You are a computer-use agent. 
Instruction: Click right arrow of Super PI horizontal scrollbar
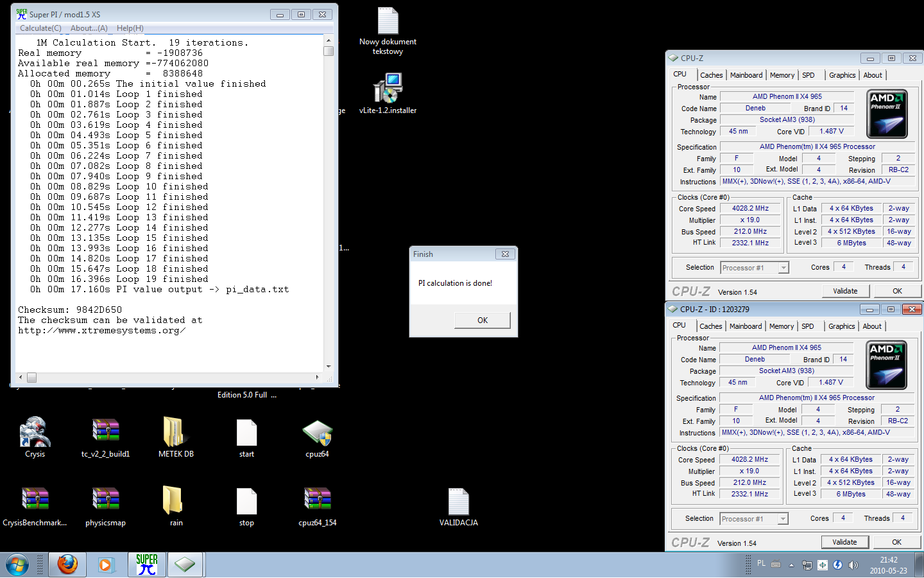(x=318, y=378)
